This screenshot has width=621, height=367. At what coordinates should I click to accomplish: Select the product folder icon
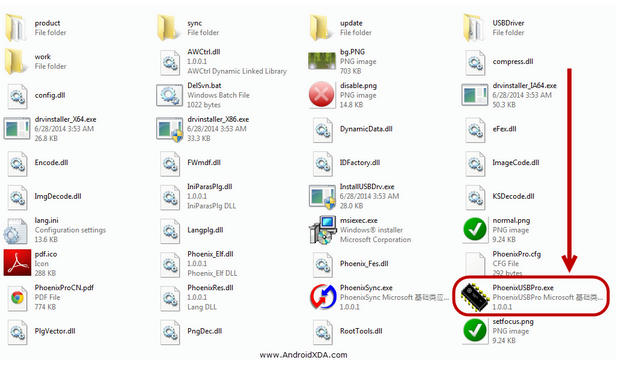pos(15,27)
